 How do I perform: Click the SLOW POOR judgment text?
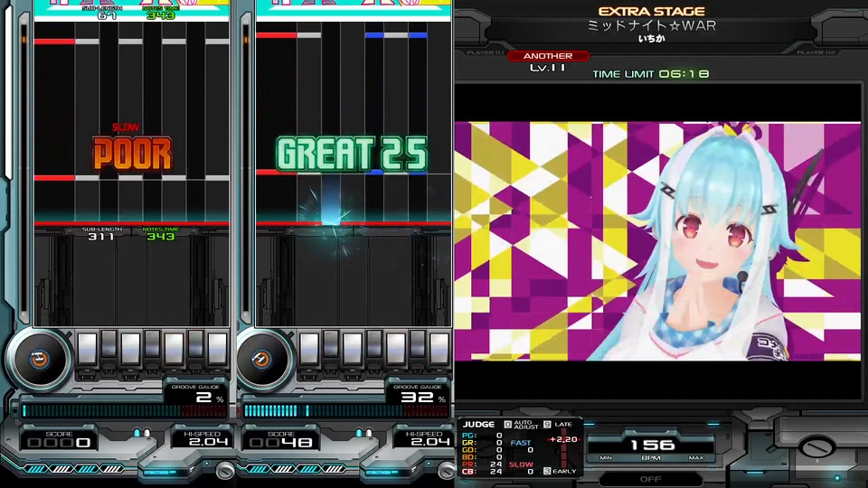pos(132,147)
